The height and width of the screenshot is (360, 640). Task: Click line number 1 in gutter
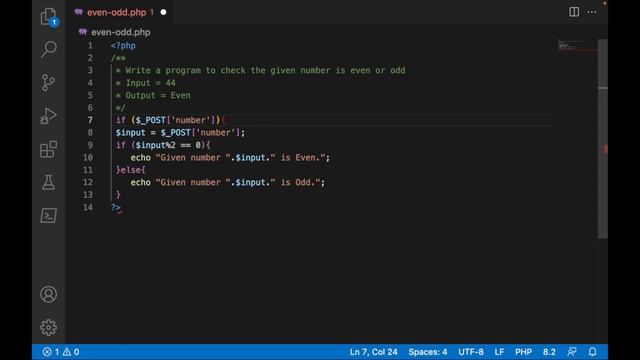click(x=90, y=46)
